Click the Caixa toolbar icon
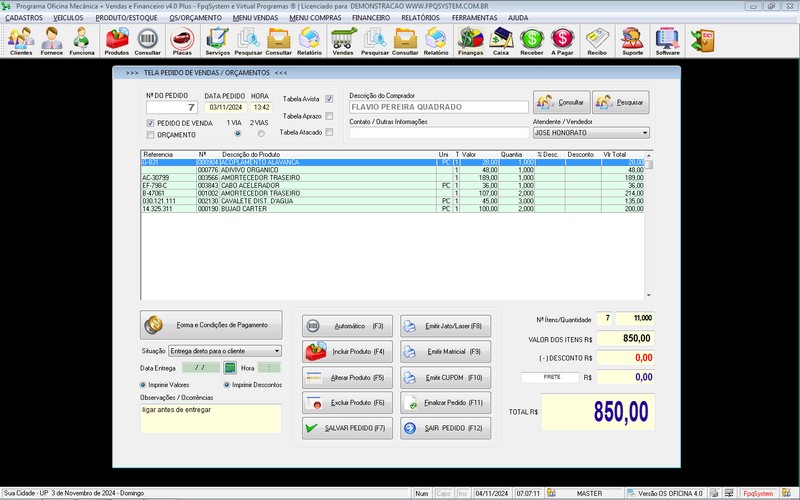 point(502,40)
